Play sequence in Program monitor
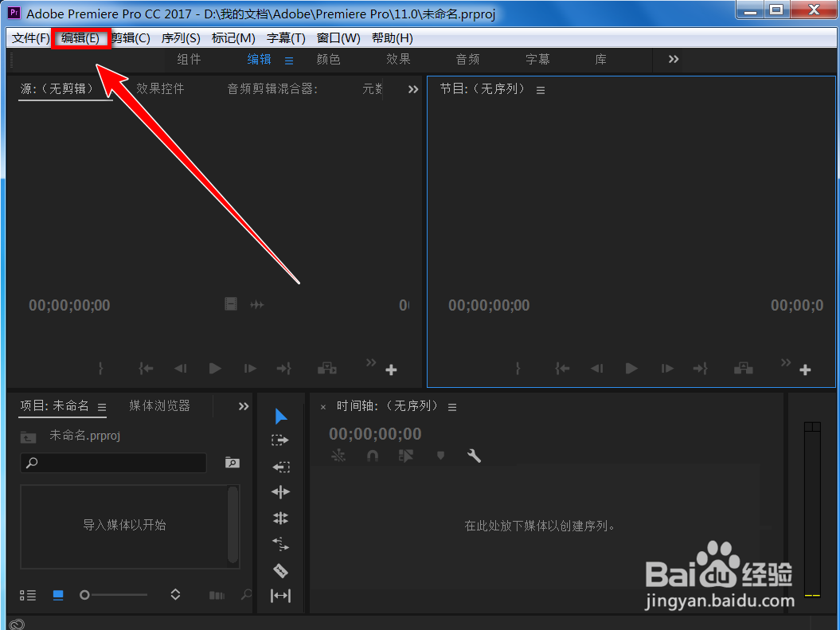Screen dimensions: 840x630 point(631,369)
